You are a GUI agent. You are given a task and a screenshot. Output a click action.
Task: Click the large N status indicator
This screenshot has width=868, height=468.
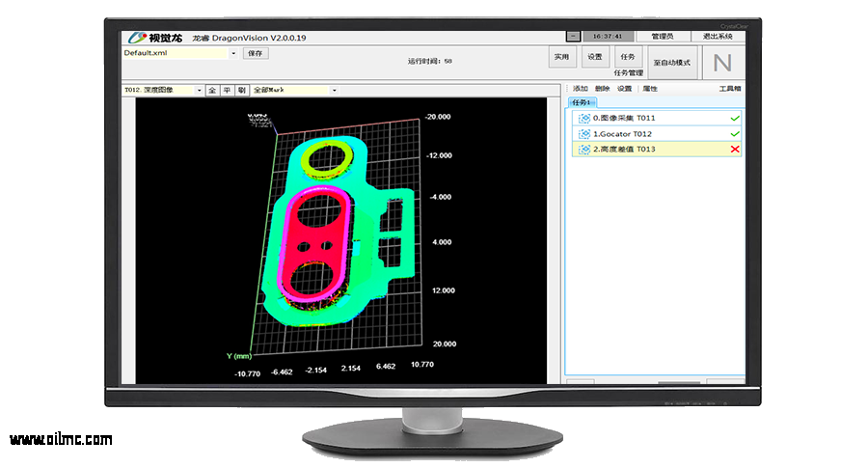722,63
